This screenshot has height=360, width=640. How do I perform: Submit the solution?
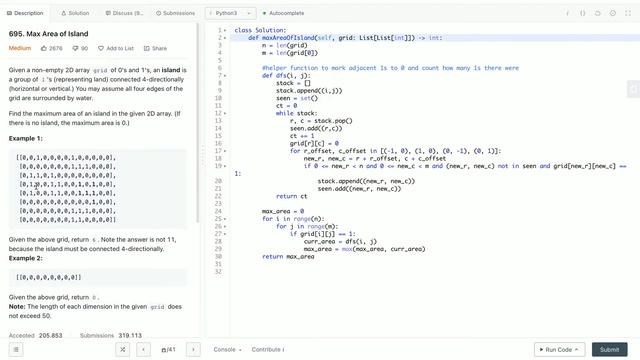[609, 349]
